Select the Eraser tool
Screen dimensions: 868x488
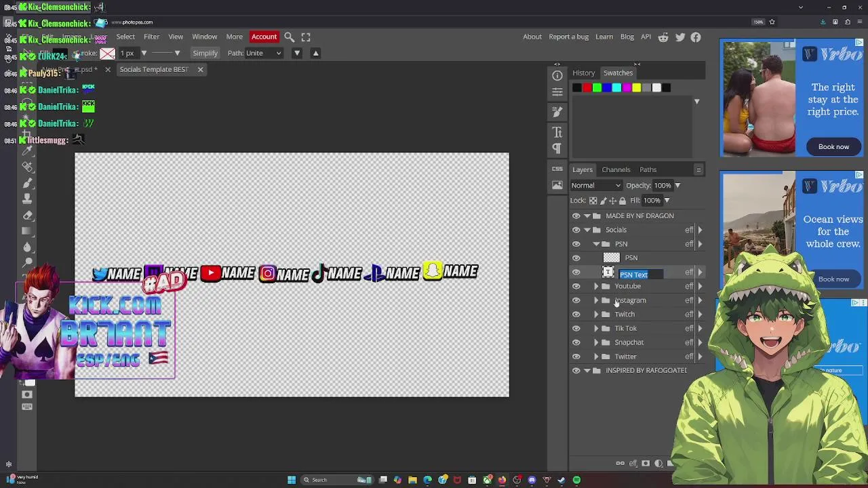[x=27, y=215]
